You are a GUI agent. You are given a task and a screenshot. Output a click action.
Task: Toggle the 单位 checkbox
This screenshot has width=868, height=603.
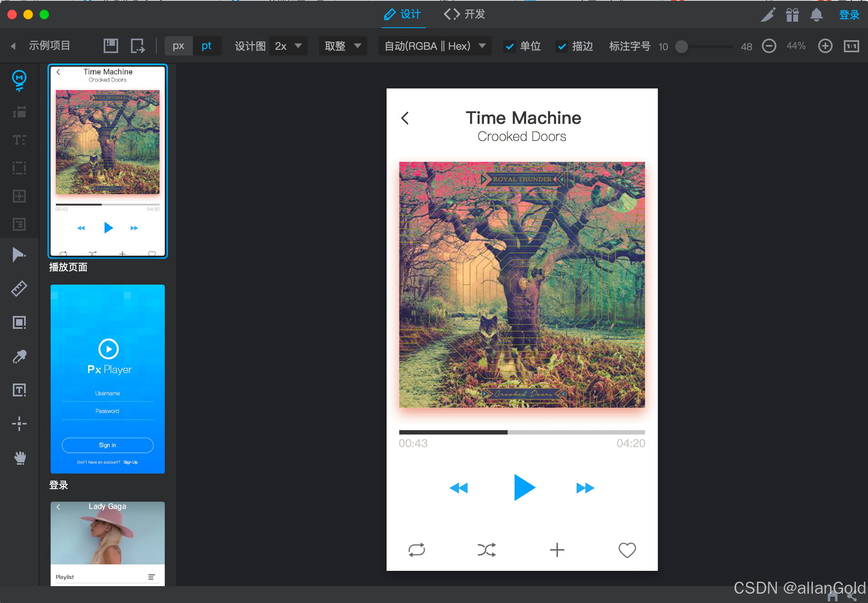pyautogui.click(x=510, y=47)
